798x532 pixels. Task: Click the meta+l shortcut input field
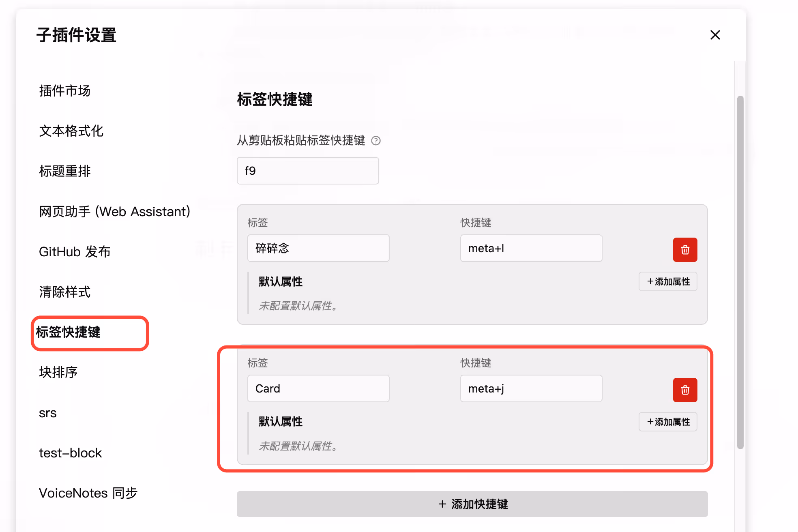531,248
